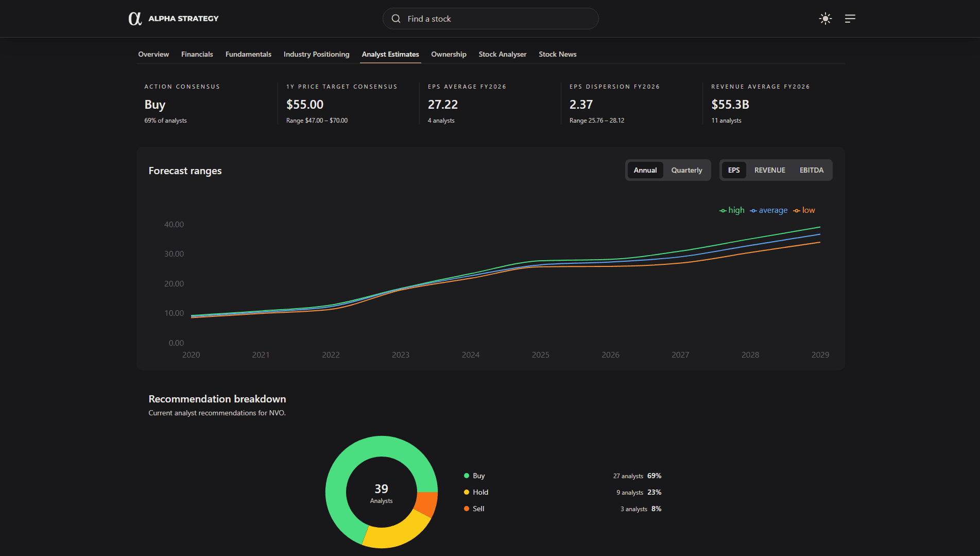Select EPS in the metric switcher
This screenshot has height=556, width=980.
(733, 170)
